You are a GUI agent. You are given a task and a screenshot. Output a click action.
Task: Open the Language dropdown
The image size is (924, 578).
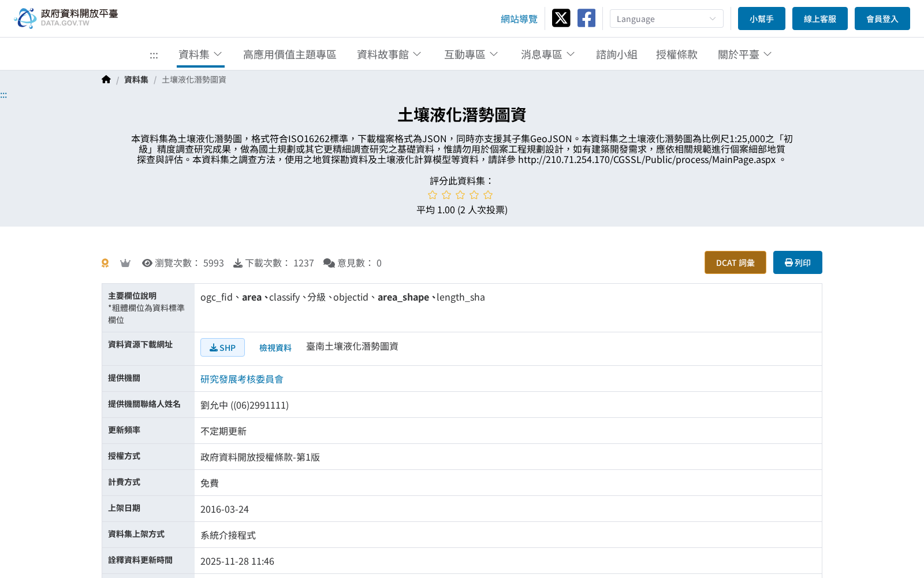(666, 18)
